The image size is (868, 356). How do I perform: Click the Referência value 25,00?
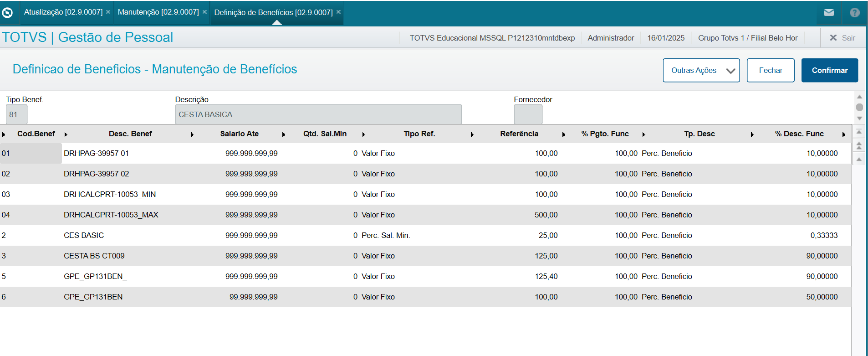pyautogui.click(x=548, y=235)
